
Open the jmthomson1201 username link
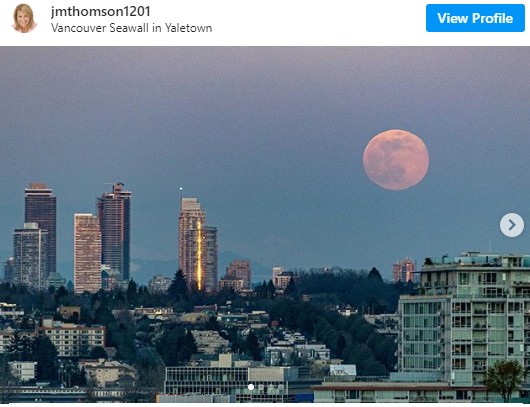(x=101, y=11)
